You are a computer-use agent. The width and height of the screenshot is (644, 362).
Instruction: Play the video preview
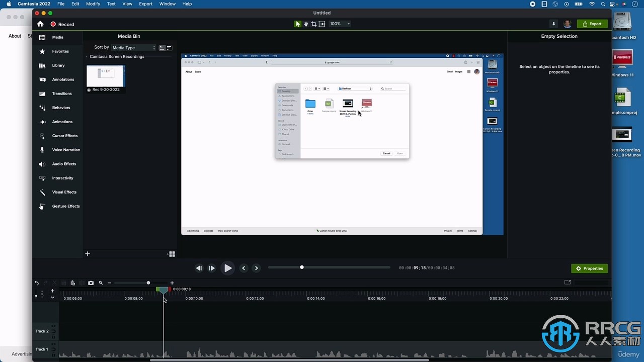click(x=228, y=268)
